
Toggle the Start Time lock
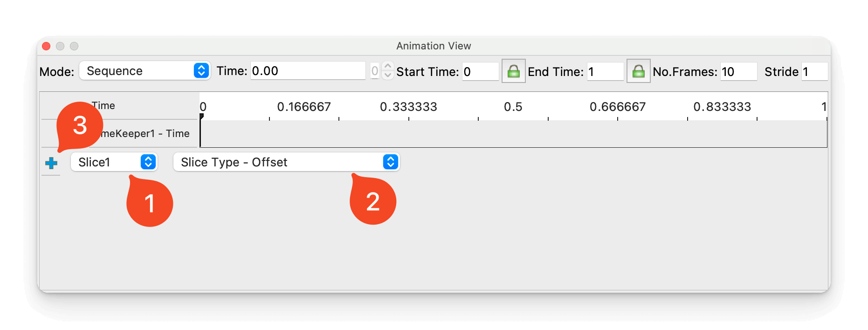pos(513,71)
